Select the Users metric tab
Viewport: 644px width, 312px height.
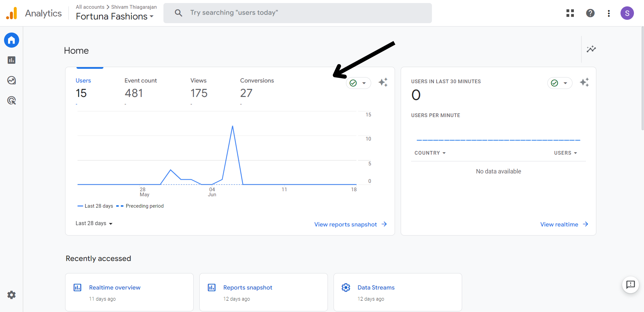pyautogui.click(x=83, y=81)
